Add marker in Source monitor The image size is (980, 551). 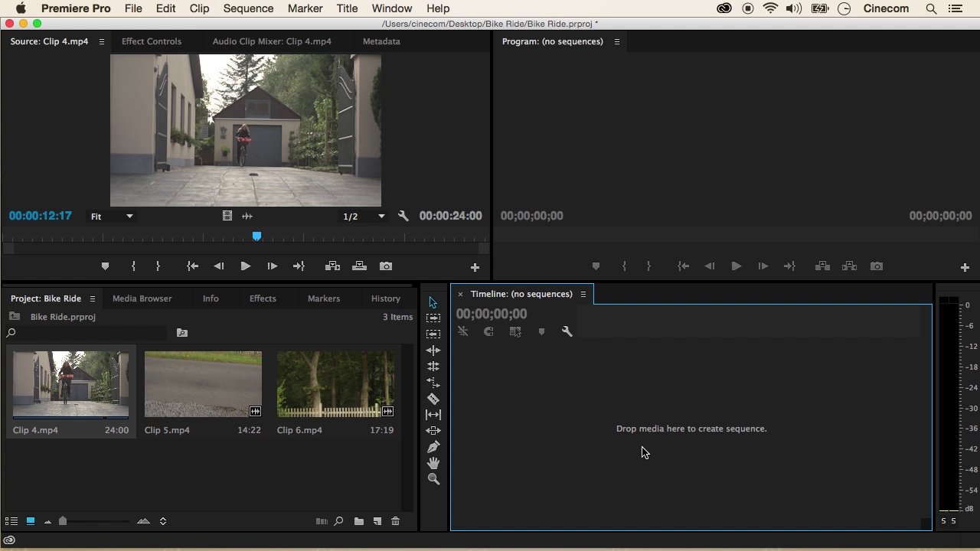tap(105, 266)
